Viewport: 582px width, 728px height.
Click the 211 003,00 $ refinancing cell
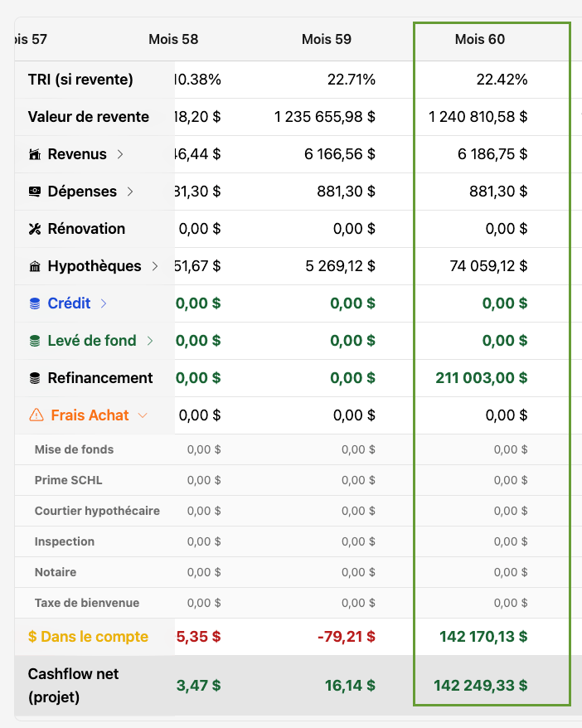pos(482,378)
